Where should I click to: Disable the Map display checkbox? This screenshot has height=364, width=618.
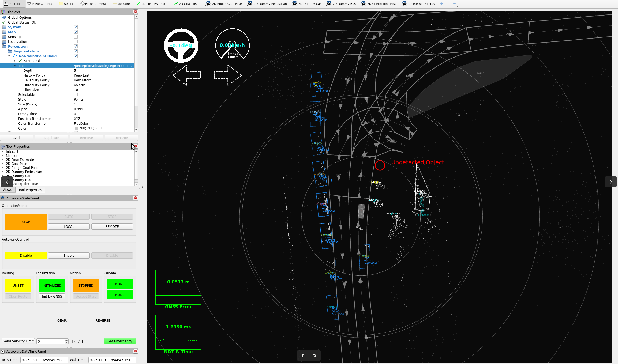coord(76,32)
